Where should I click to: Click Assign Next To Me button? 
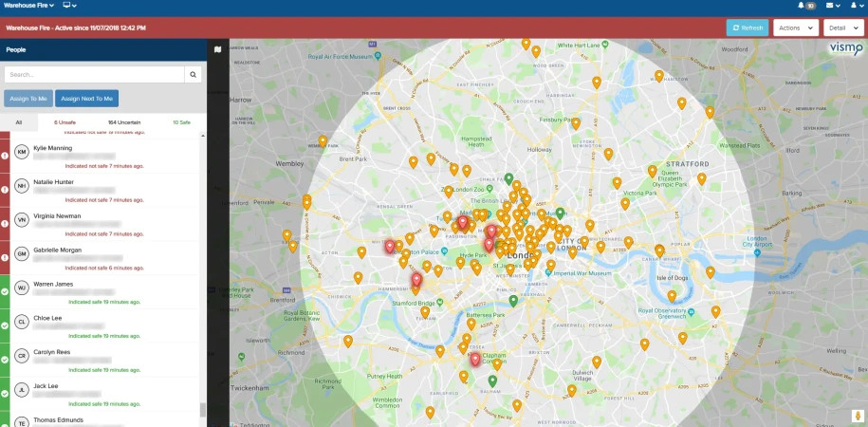pos(86,99)
